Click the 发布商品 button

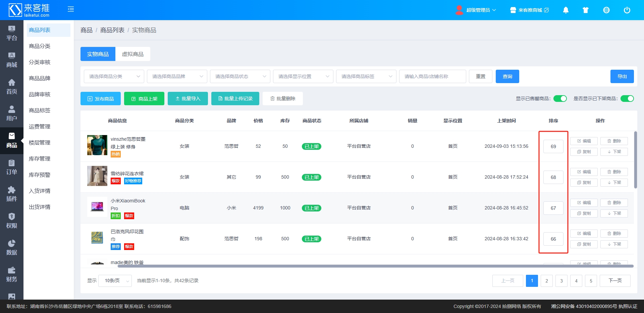pyautogui.click(x=101, y=99)
